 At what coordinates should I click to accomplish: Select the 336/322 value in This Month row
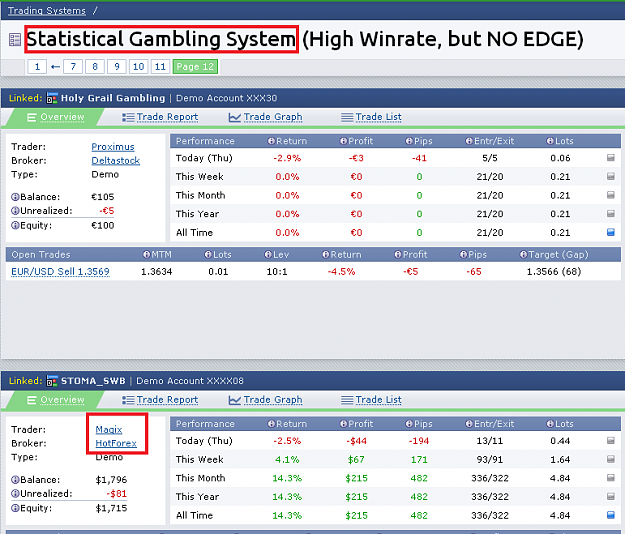pyautogui.click(x=490, y=478)
